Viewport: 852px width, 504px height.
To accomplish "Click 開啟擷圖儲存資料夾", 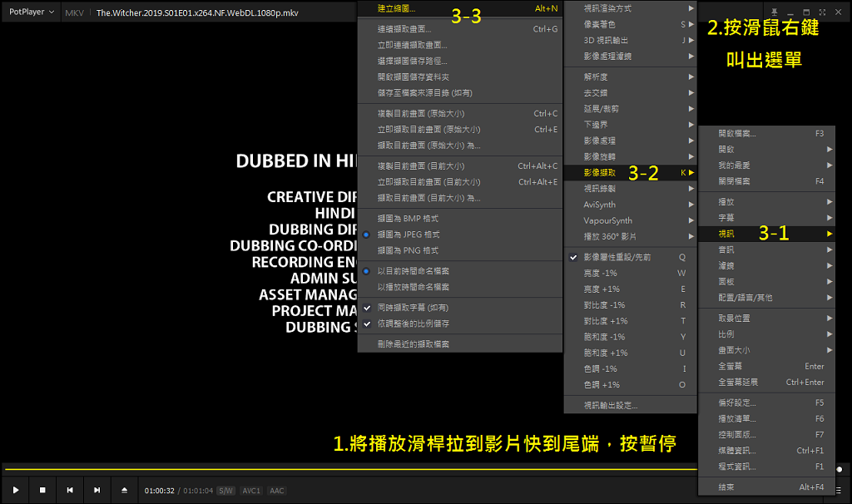I will 459,77.
